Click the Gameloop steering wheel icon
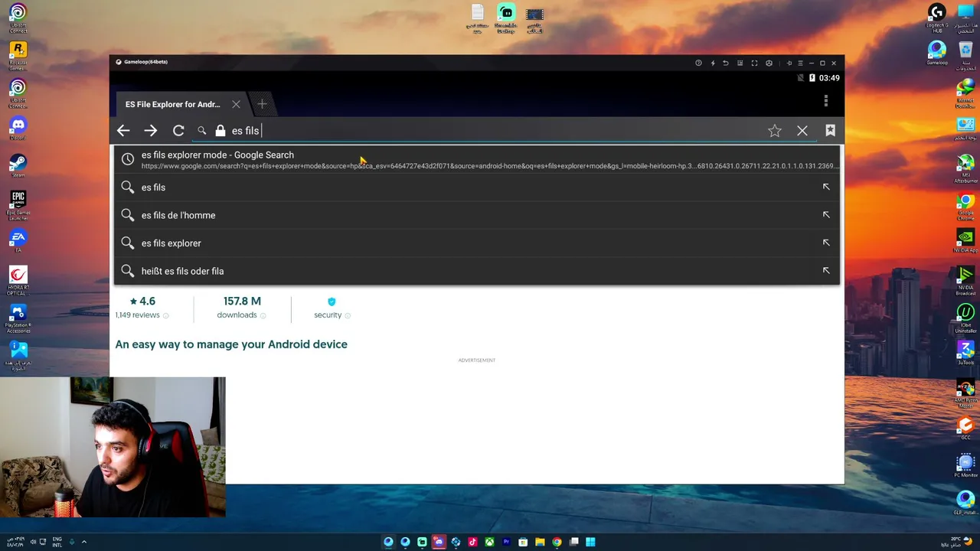 (769, 63)
